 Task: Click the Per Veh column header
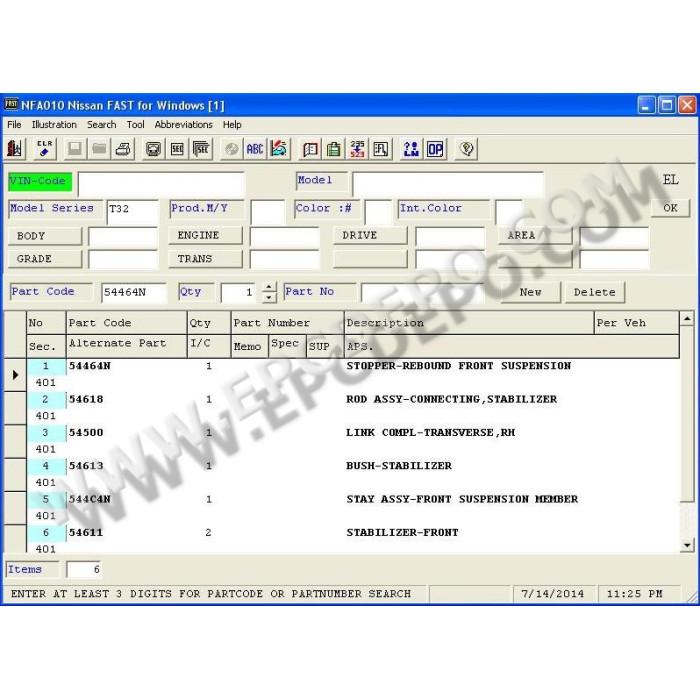coord(637,323)
